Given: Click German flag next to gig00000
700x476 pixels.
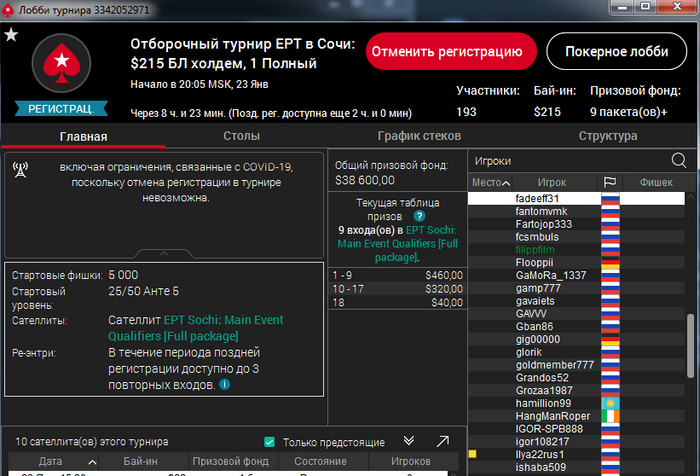Looking at the screenshot, I should coord(610,340).
